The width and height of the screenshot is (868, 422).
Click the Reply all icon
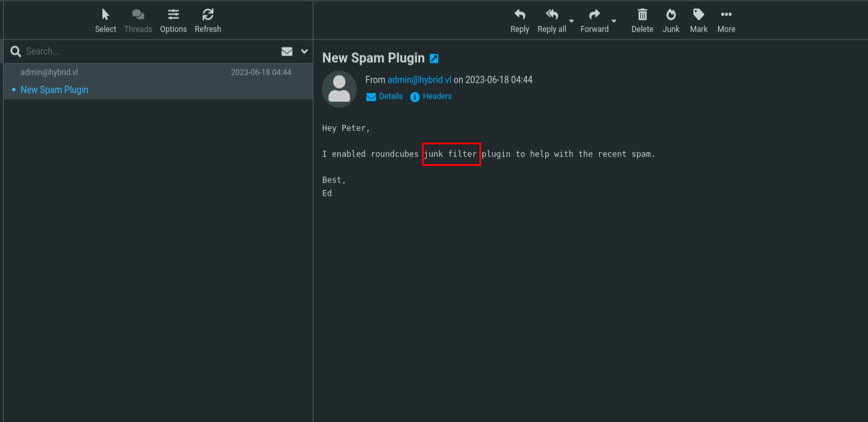tap(552, 14)
